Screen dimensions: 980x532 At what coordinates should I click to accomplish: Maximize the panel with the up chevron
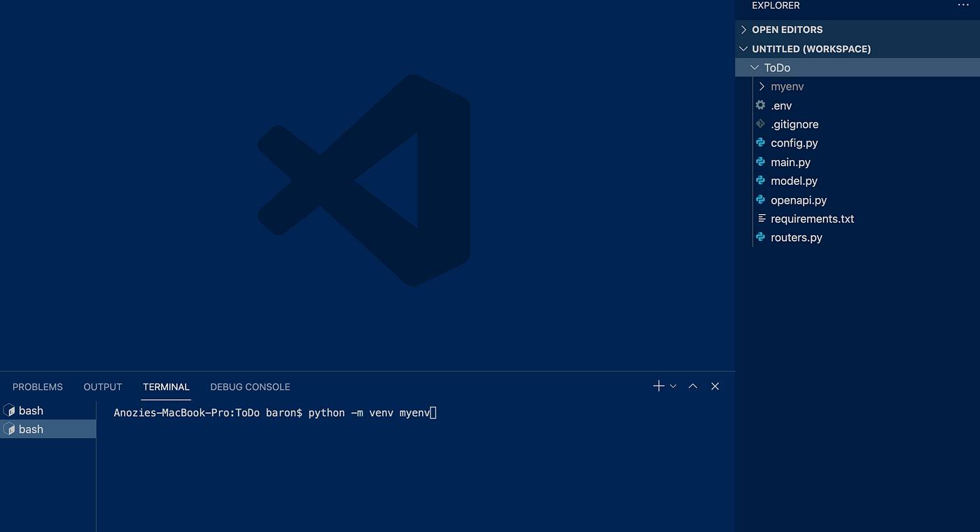point(693,386)
